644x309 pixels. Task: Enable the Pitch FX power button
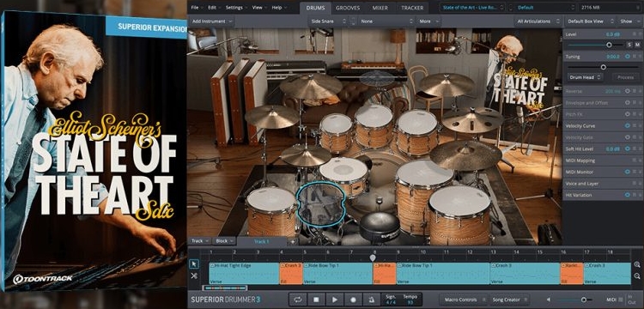[x=628, y=114]
